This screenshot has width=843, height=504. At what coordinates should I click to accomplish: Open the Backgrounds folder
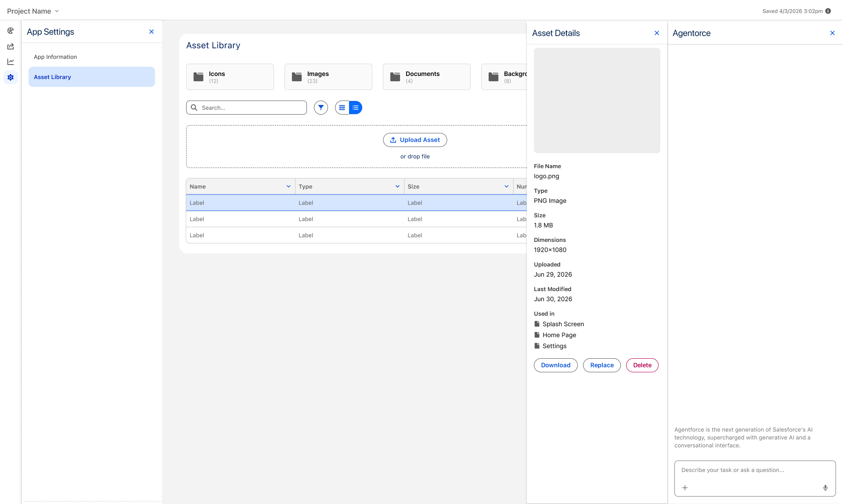pyautogui.click(x=504, y=77)
